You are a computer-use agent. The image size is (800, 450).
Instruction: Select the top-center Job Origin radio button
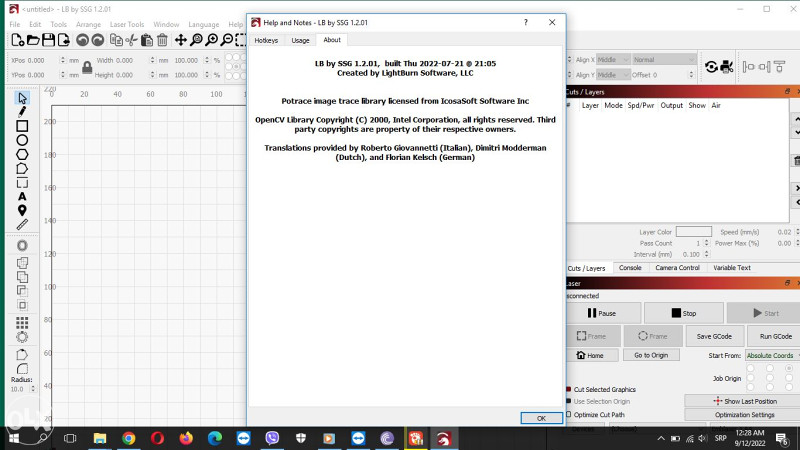pyautogui.click(x=770, y=368)
